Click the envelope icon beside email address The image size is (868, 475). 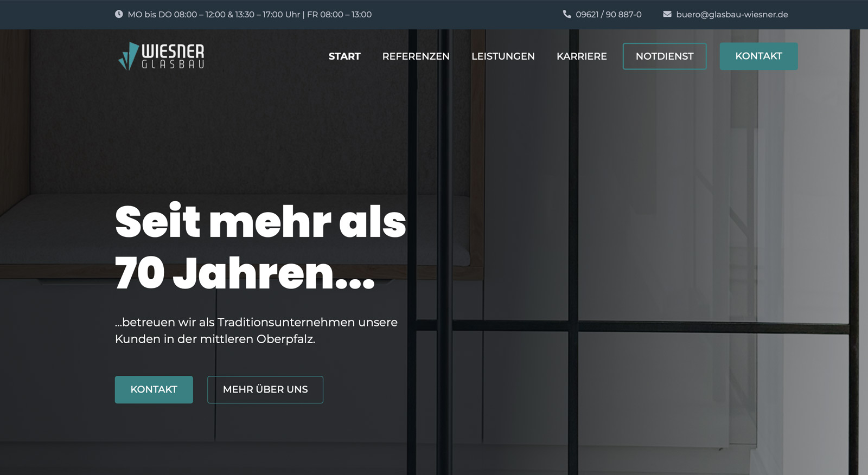point(667,14)
